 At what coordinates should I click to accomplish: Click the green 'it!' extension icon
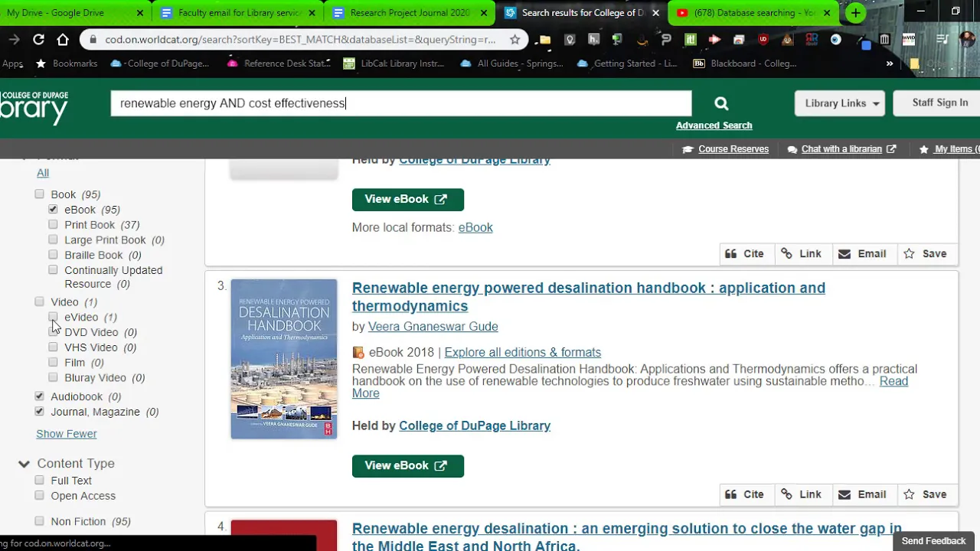[690, 40]
